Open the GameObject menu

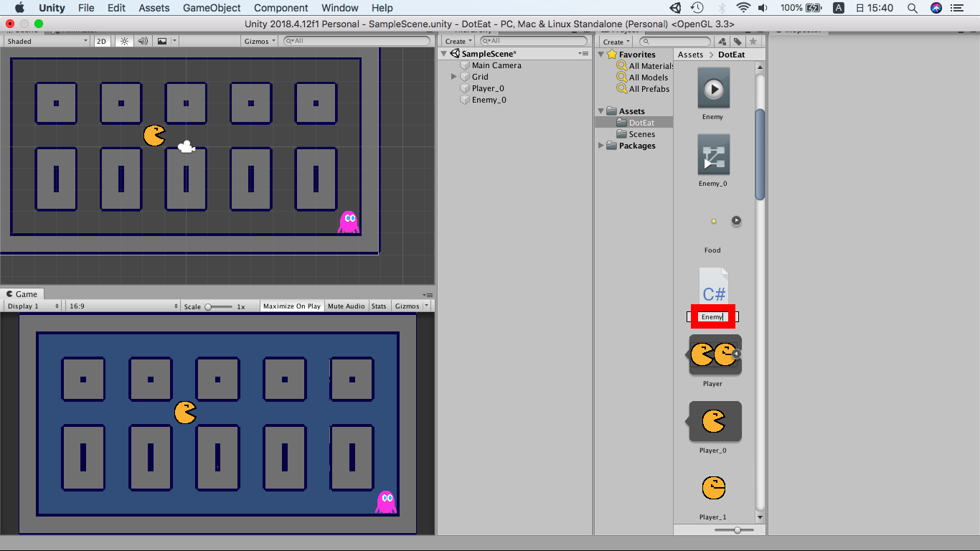click(x=212, y=8)
